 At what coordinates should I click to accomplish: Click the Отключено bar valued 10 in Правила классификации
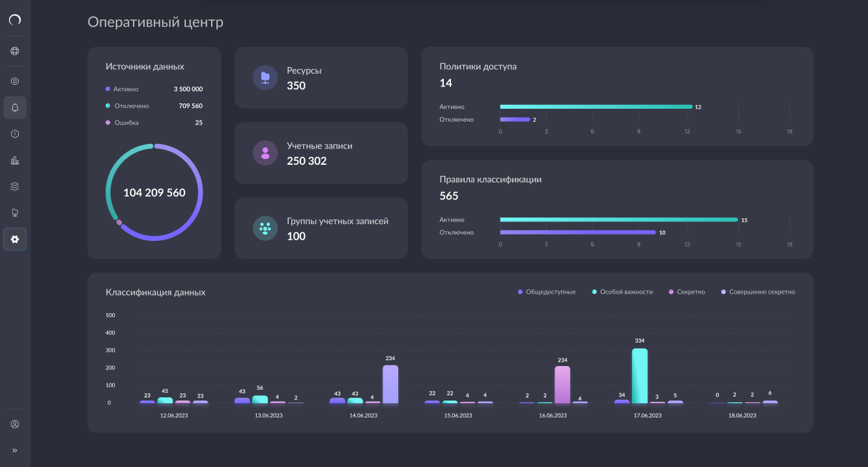tap(578, 232)
